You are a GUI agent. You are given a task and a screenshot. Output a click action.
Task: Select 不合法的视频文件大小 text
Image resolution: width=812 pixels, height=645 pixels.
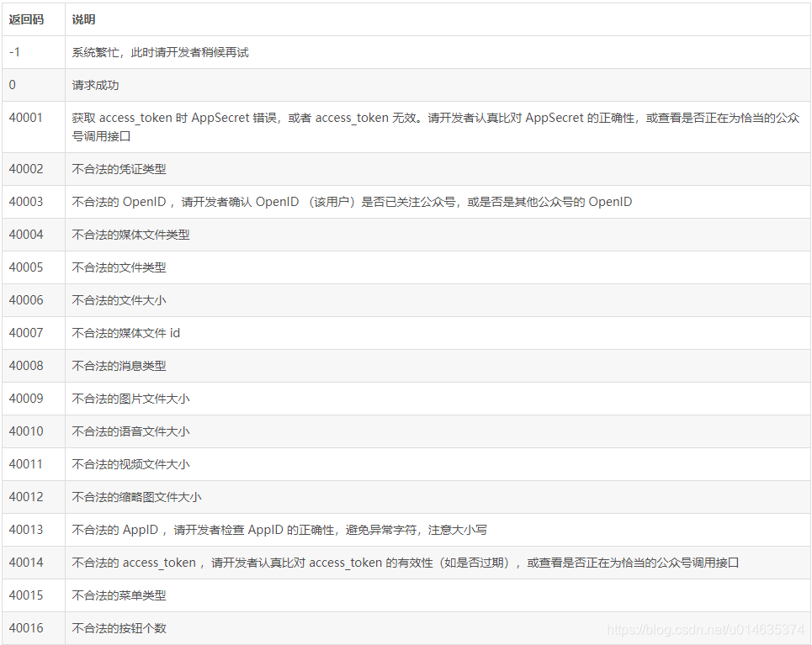131,464
